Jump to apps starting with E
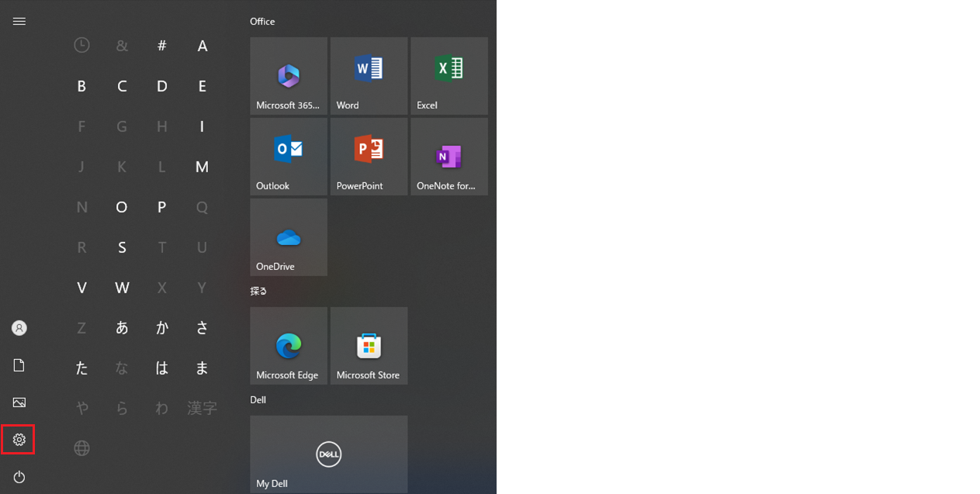This screenshot has width=980, height=494. (203, 86)
